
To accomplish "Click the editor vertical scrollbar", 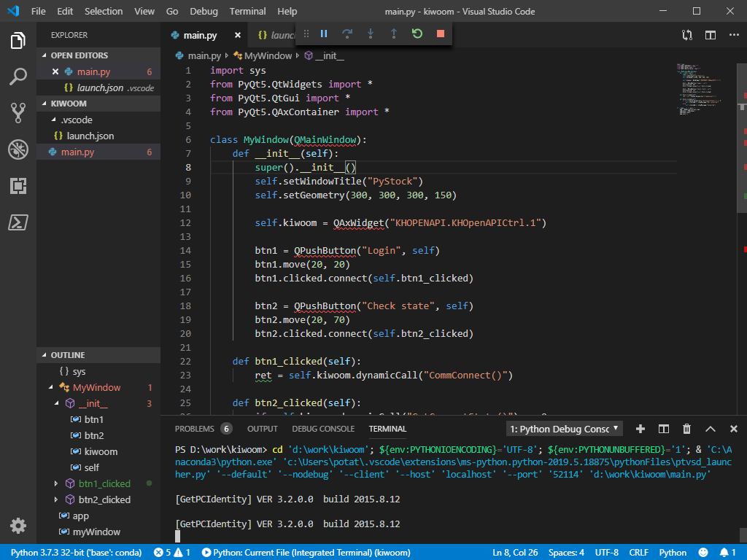I will pyautogui.click(x=742, y=138).
